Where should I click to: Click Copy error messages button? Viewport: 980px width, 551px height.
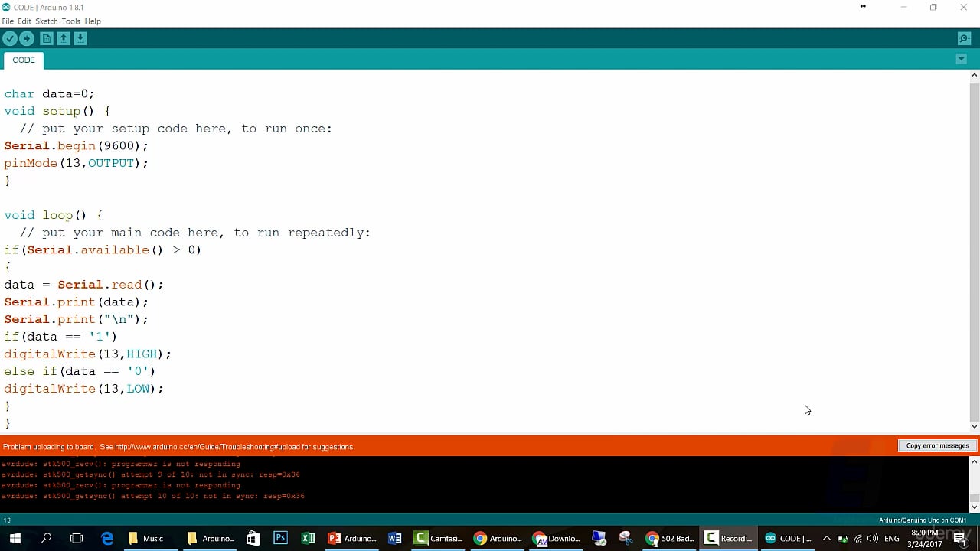point(937,446)
